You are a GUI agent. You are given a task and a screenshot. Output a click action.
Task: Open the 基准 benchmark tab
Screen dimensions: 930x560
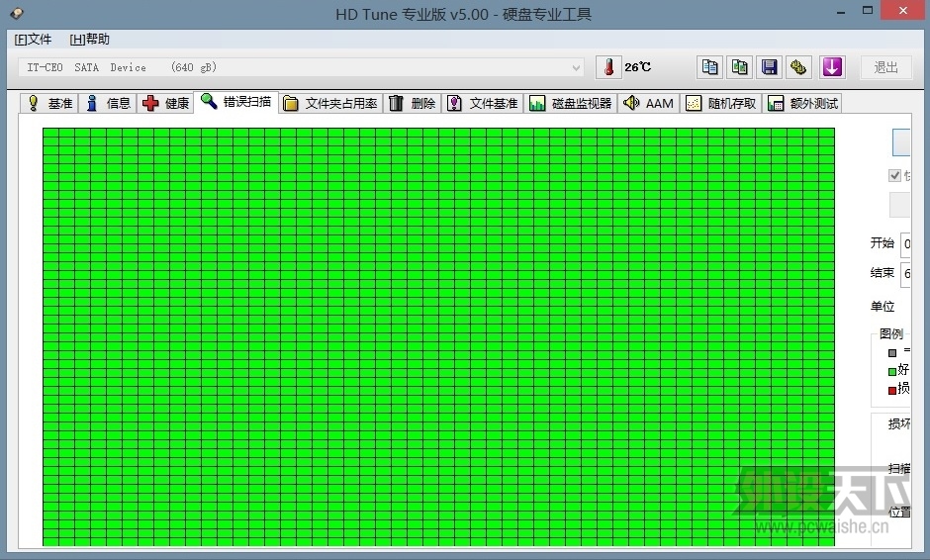tap(49, 103)
